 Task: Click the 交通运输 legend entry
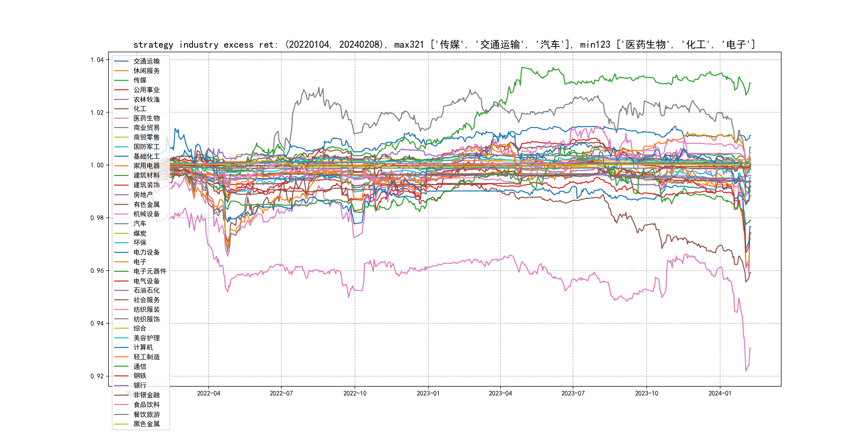[146, 61]
